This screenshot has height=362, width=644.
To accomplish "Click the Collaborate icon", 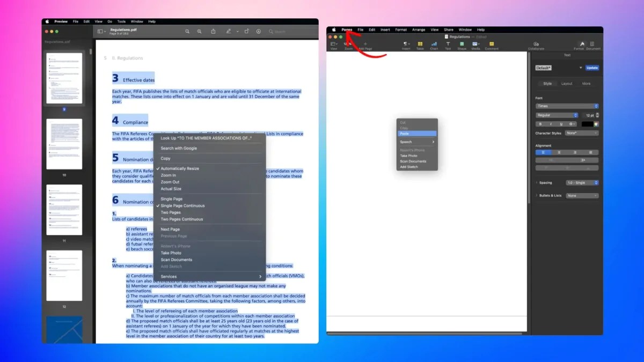I will pos(536,44).
